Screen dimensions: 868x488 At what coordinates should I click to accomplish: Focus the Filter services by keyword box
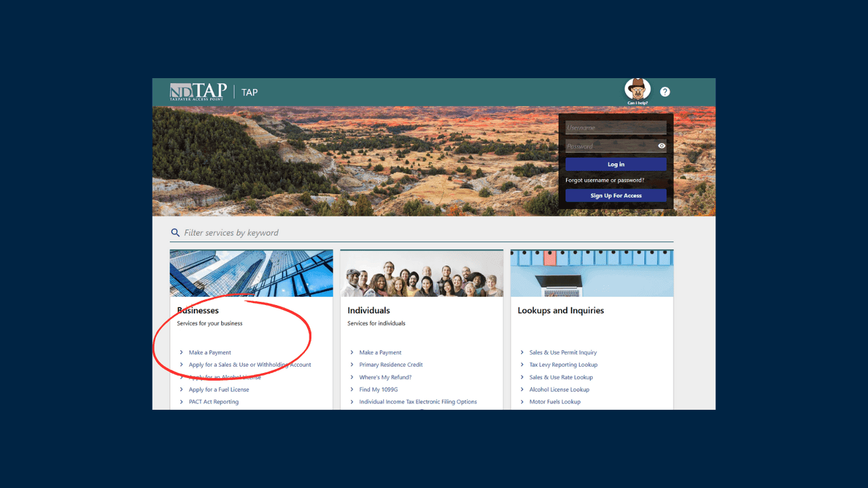tap(426, 233)
